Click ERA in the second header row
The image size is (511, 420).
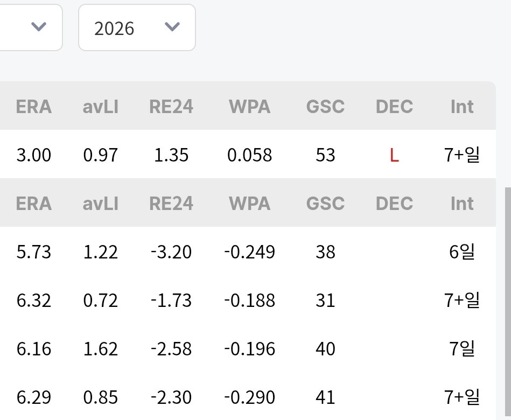click(x=34, y=204)
